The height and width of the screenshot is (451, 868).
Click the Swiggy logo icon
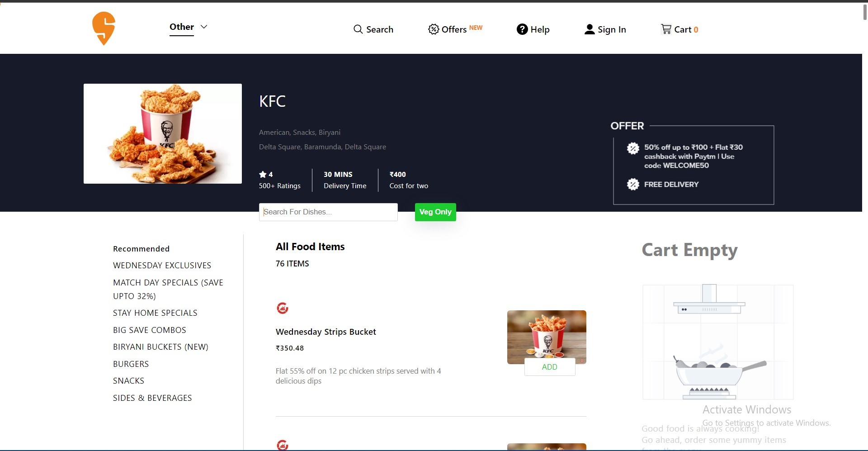[104, 28]
